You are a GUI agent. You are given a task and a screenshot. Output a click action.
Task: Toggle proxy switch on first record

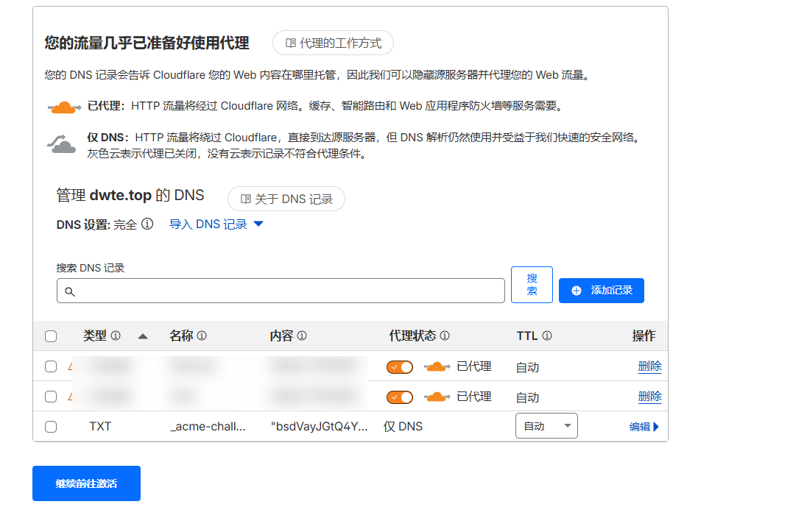click(x=400, y=366)
